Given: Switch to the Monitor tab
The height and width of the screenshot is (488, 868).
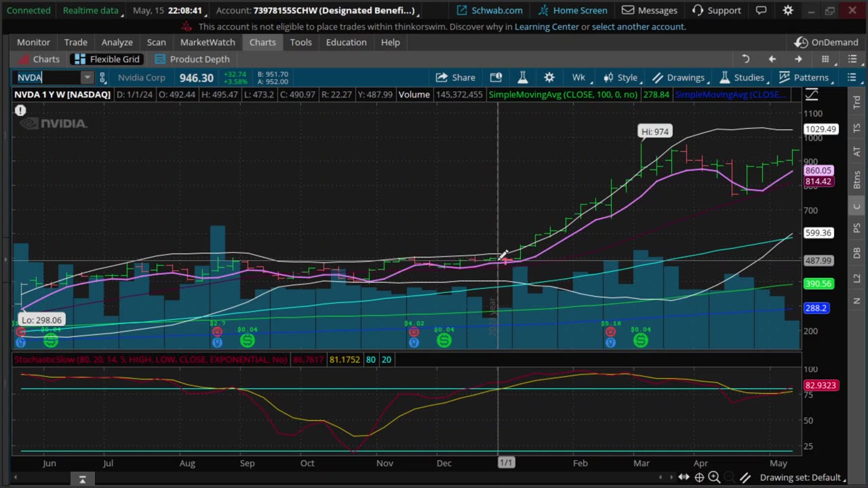Looking at the screenshot, I should click(33, 42).
